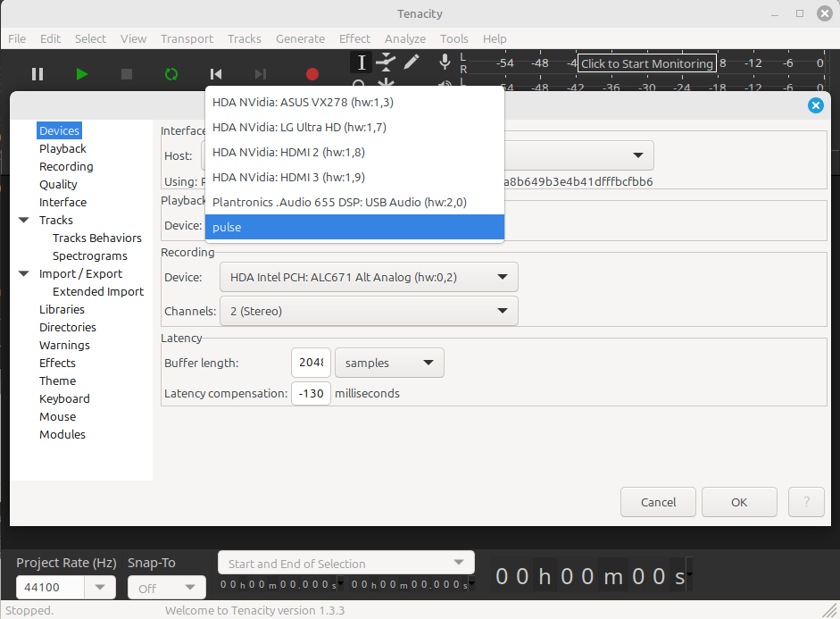The height and width of the screenshot is (619, 840).
Task: Open the Tools menu
Action: pyautogui.click(x=454, y=38)
